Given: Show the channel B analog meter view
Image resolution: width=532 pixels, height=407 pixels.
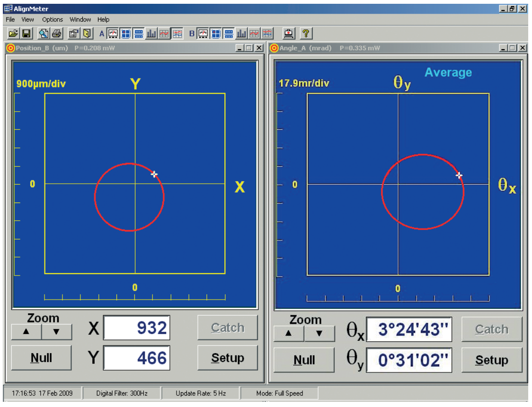Looking at the screenshot, I should point(203,34).
